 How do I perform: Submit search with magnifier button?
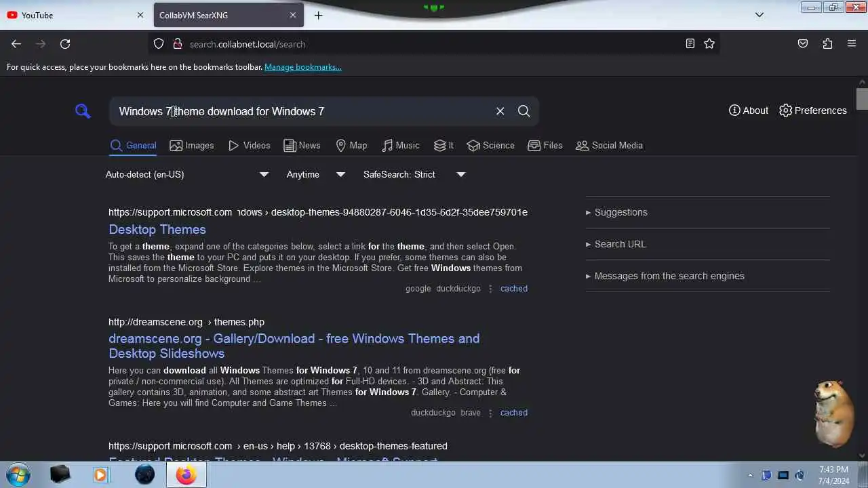(x=524, y=111)
